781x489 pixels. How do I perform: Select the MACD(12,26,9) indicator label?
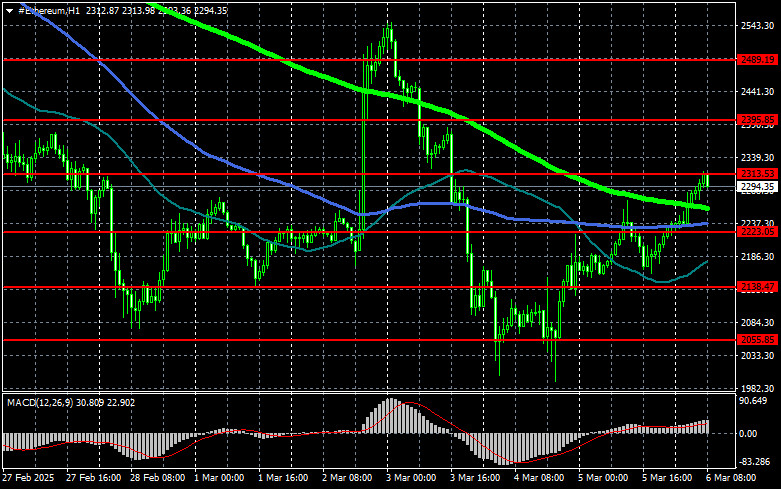coord(40,402)
